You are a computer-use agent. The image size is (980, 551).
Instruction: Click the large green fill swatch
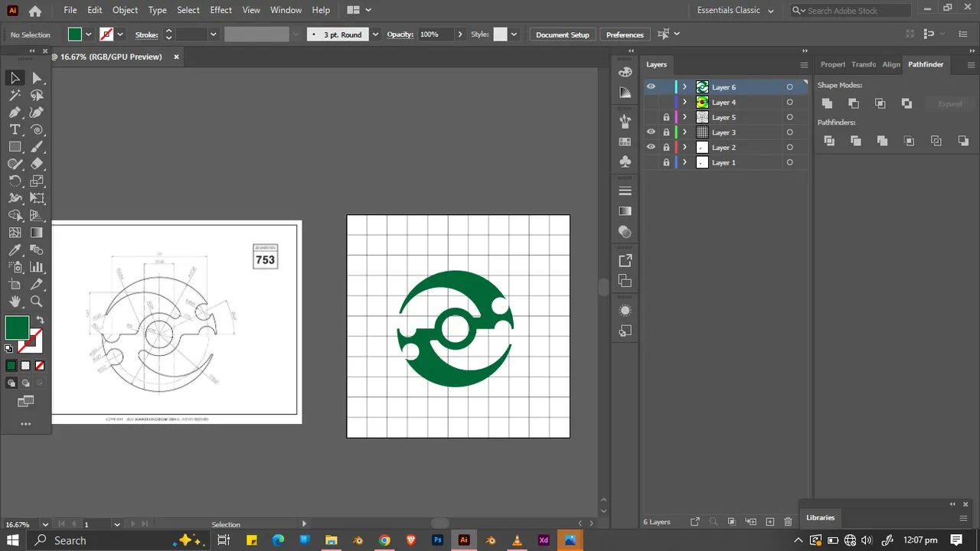pos(17,328)
